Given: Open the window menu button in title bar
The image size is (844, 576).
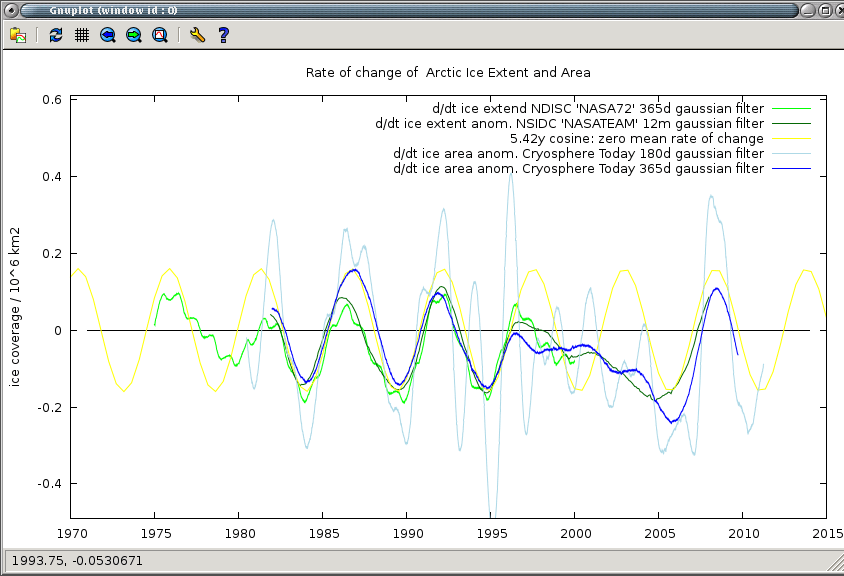Looking at the screenshot, I should pos(11,10).
